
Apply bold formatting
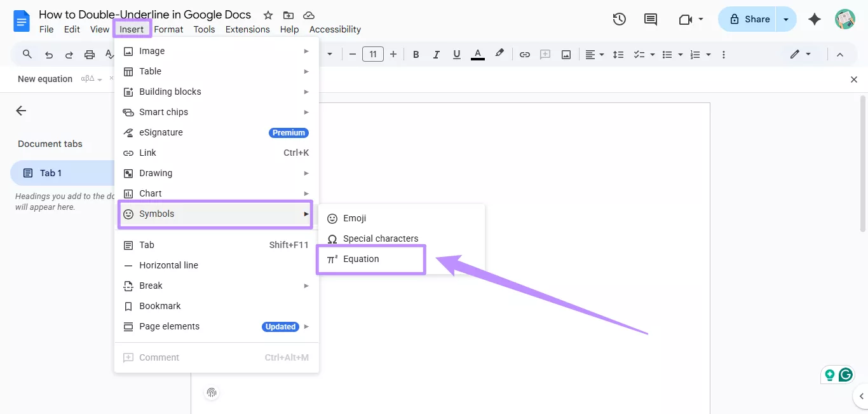pos(416,55)
